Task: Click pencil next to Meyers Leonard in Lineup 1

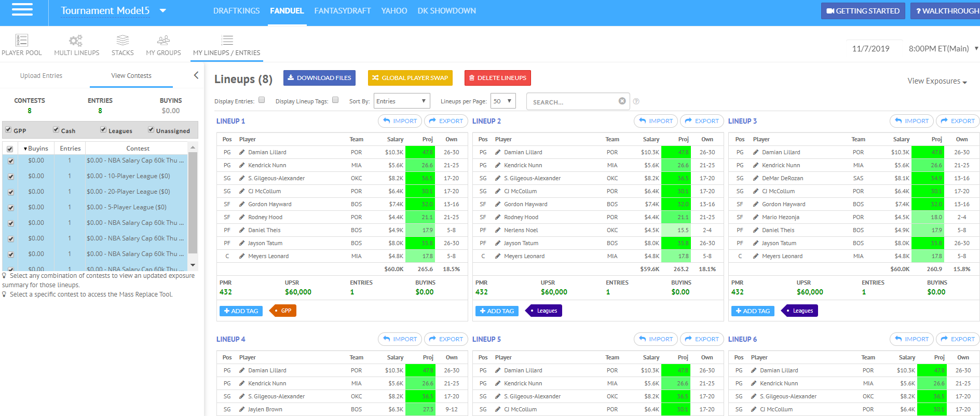Action: pos(242,256)
